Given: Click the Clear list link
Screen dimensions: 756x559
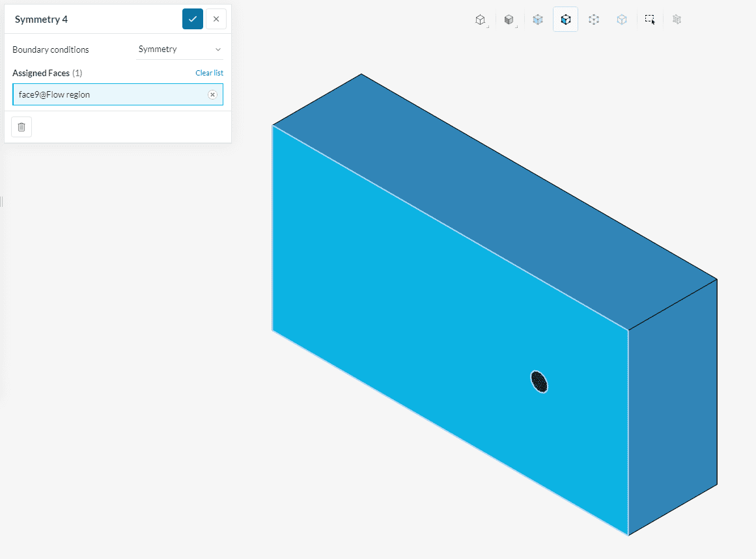Looking at the screenshot, I should point(209,73).
